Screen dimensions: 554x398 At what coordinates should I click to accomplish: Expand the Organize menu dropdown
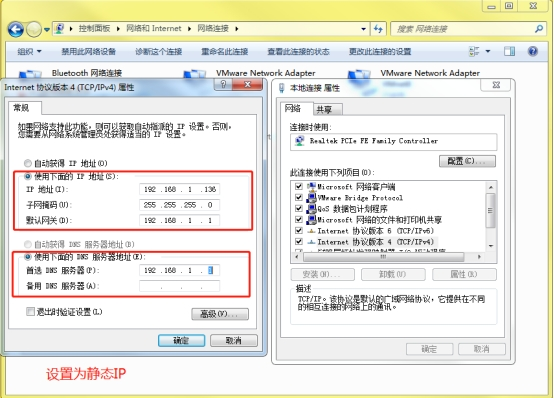tap(30, 52)
